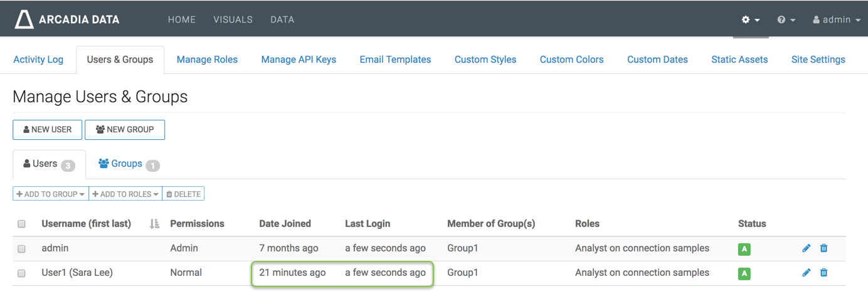Open the help question-mark dropdown

[x=786, y=20]
